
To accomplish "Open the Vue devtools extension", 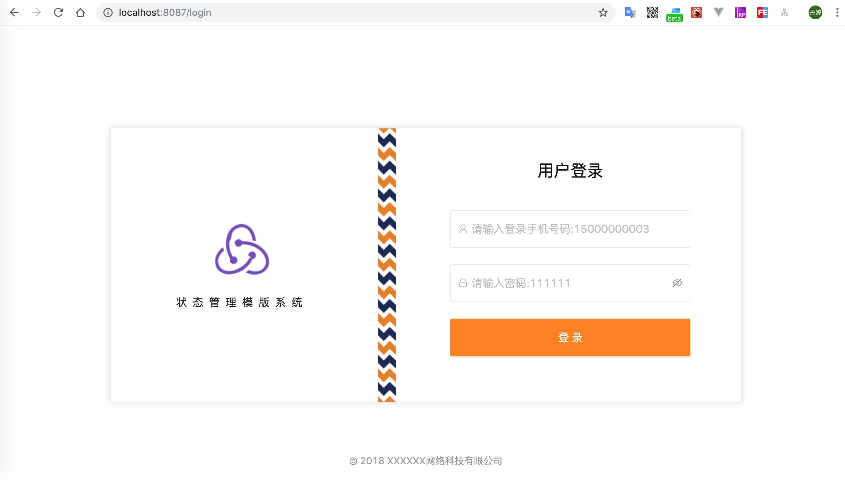I will pos(718,13).
